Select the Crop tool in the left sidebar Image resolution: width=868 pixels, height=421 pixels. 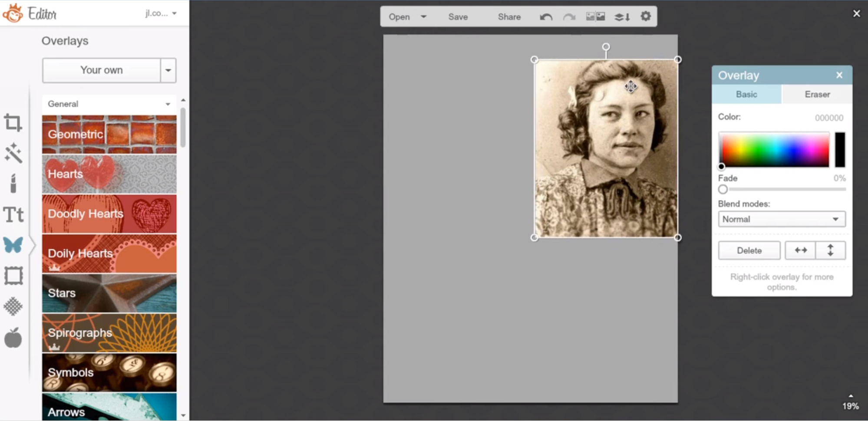[13, 122]
